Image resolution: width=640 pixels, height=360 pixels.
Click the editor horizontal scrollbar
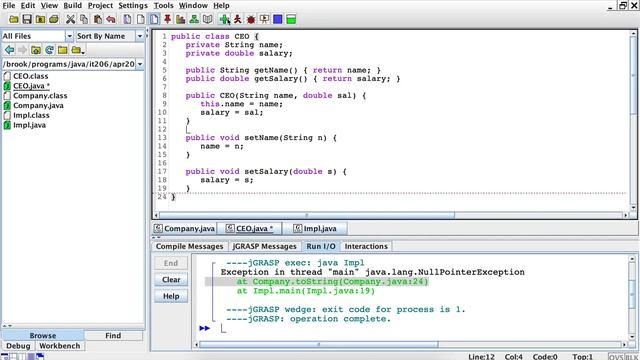coord(306,215)
